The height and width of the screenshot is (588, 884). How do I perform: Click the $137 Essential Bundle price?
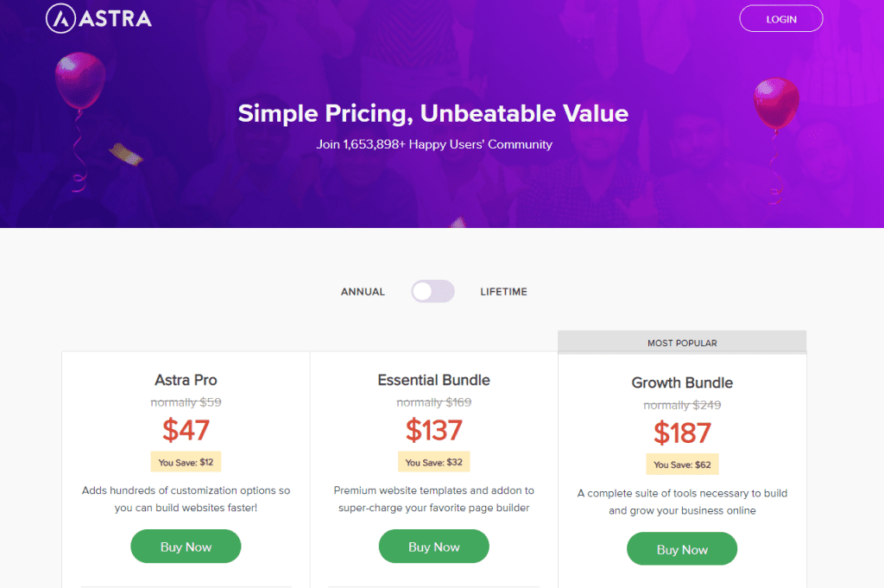click(434, 430)
